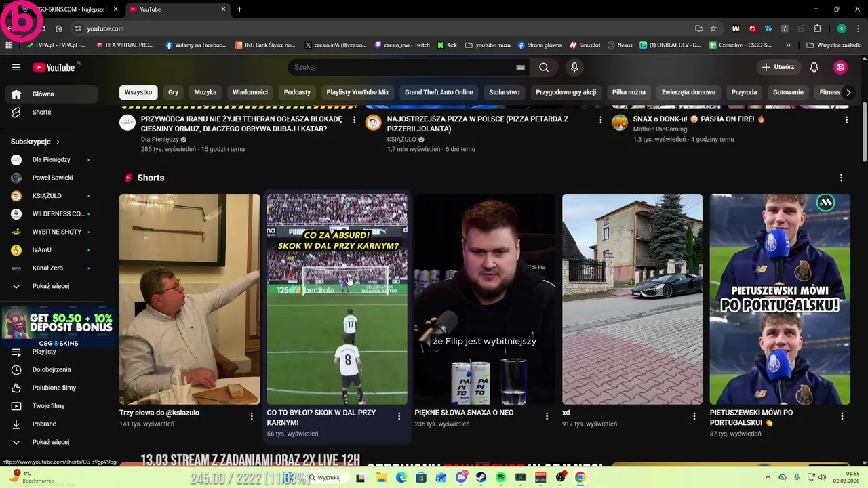This screenshot has width=868, height=488.
Task: Bookmark this page with star icon
Action: 713,28
